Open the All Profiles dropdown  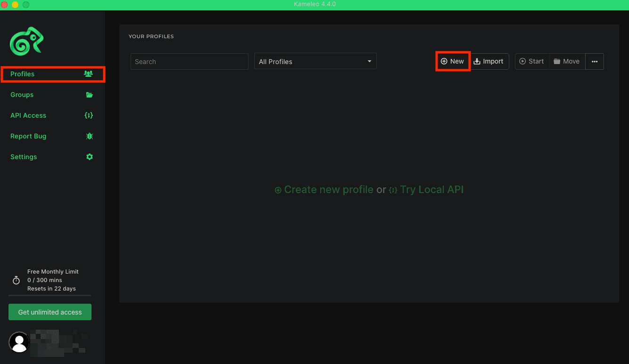pyautogui.click(x=315, y=61)
